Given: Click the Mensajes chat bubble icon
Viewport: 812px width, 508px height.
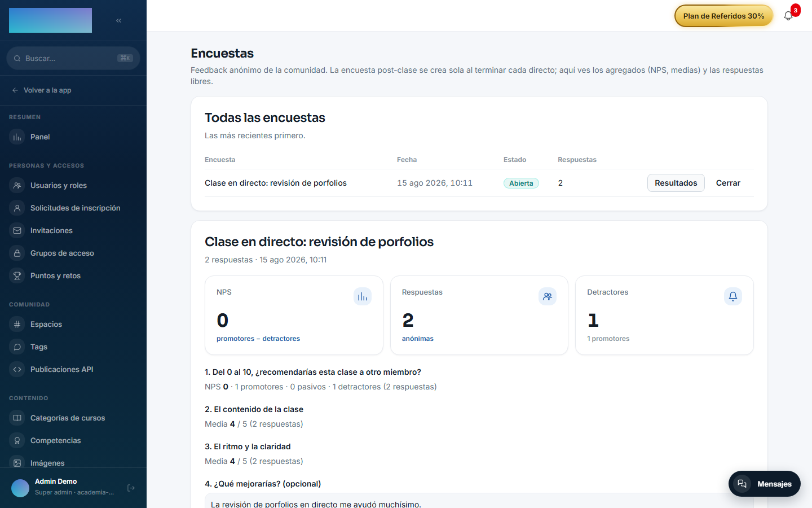Looking at the screenshot, I should point(742,484).
